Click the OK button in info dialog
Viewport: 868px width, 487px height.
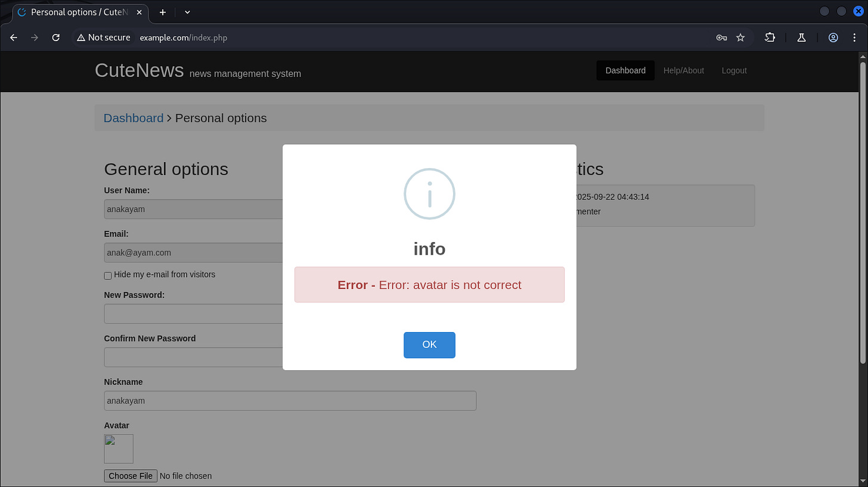tap(429, 345)
